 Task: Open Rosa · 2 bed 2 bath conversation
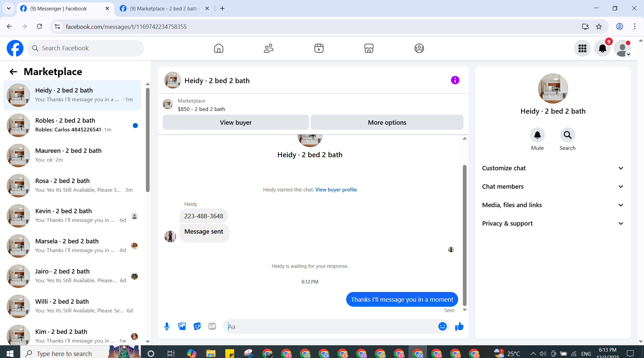(72, 185)
